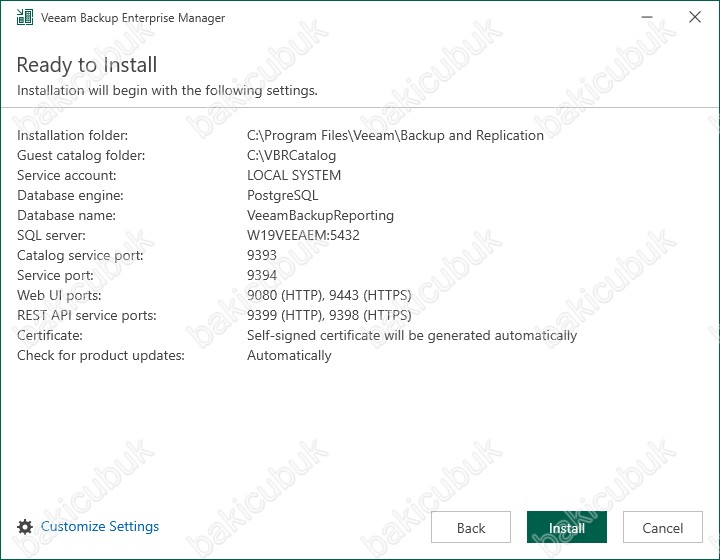
Task: Click the self-signed certificate description text
Action: click(x=412, y=336)
